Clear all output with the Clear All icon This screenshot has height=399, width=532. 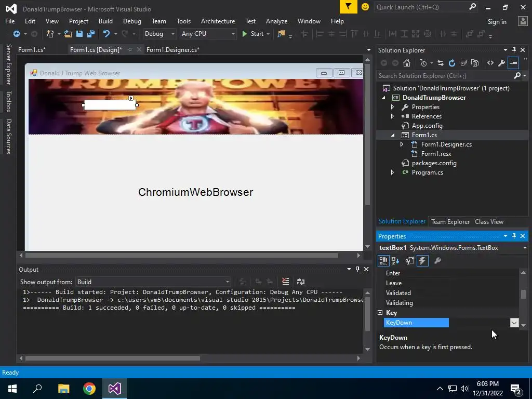pyautogui.click(x=285, y=282)
